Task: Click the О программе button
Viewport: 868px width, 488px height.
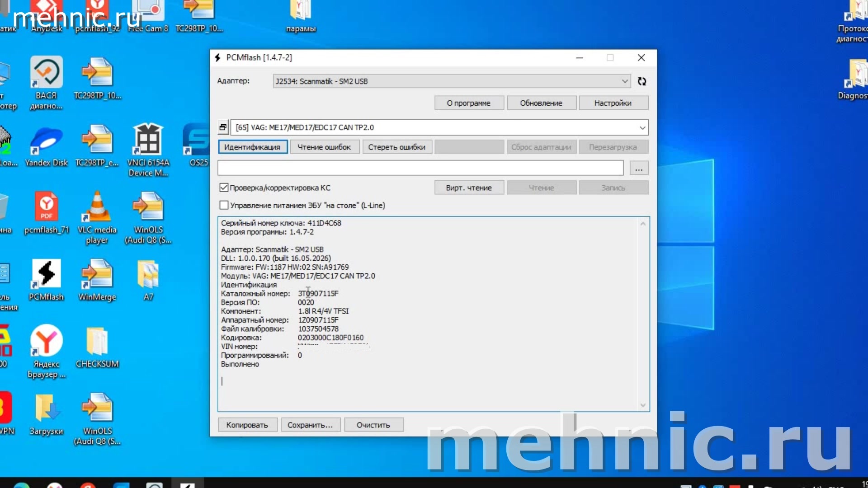Action: point(469,103)
